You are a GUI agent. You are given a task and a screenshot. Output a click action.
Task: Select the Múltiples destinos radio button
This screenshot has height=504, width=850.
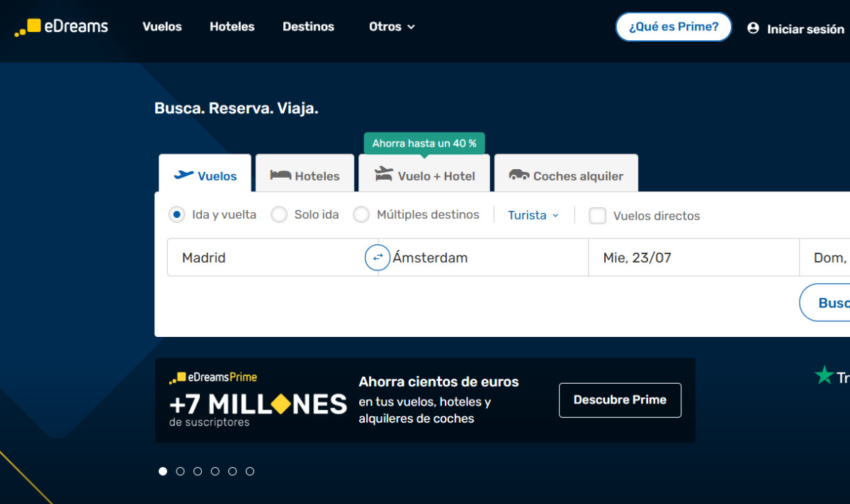click(361, 214)
